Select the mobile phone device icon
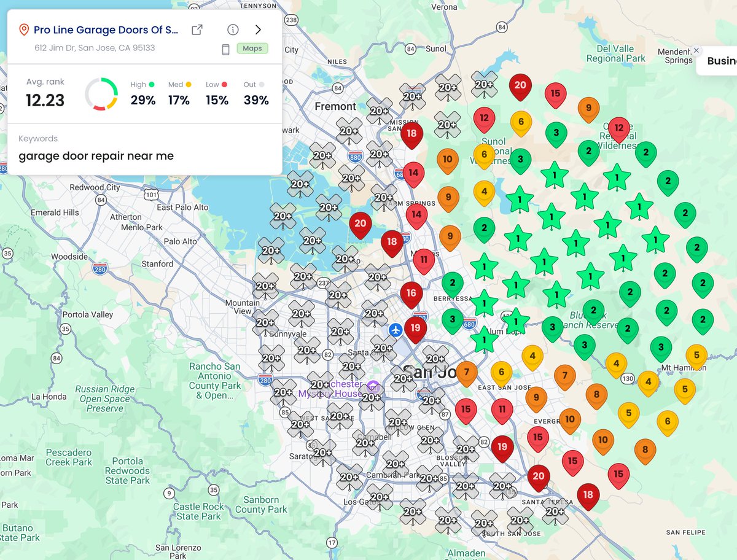The width and height of the screenshot is (737, 560). tap(225, 49)
